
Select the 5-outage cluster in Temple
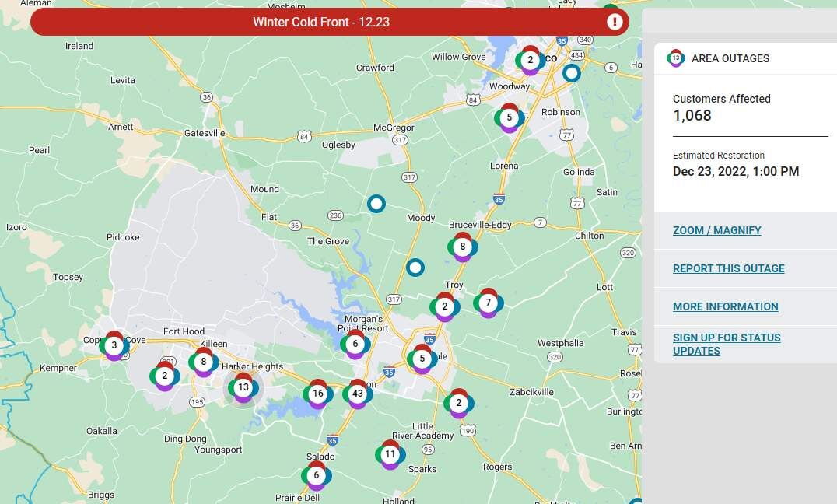(x=422, y=359)
